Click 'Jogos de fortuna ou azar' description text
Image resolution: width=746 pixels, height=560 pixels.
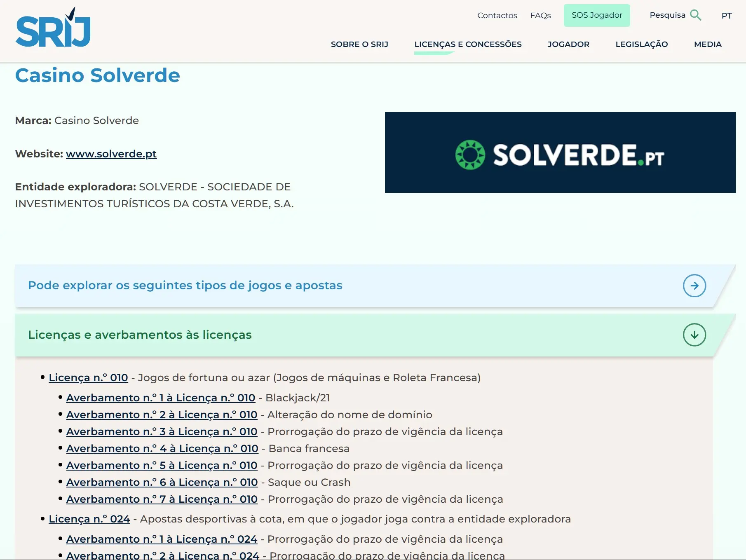(309, 377)
